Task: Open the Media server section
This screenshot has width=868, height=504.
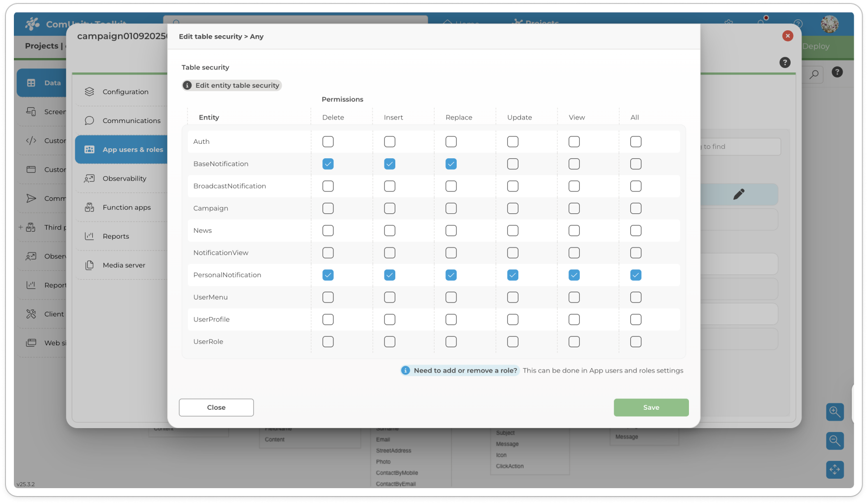Action: click(124, 265)
